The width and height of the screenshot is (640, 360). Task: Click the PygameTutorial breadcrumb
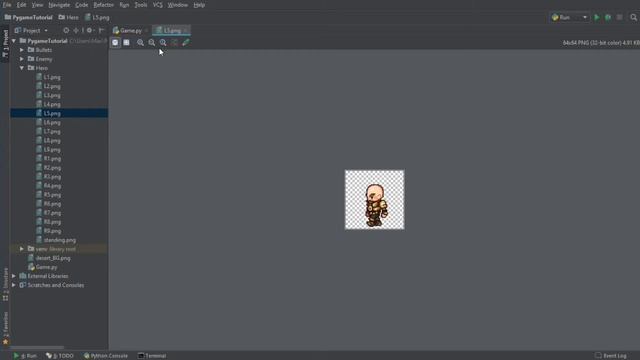pyautogui.click(x=29, y=18)
